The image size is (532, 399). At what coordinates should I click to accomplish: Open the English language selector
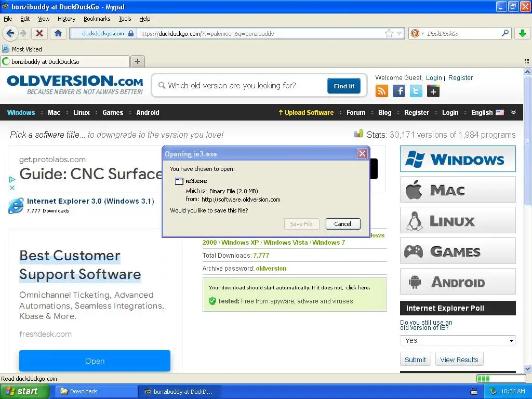point(487,112)
